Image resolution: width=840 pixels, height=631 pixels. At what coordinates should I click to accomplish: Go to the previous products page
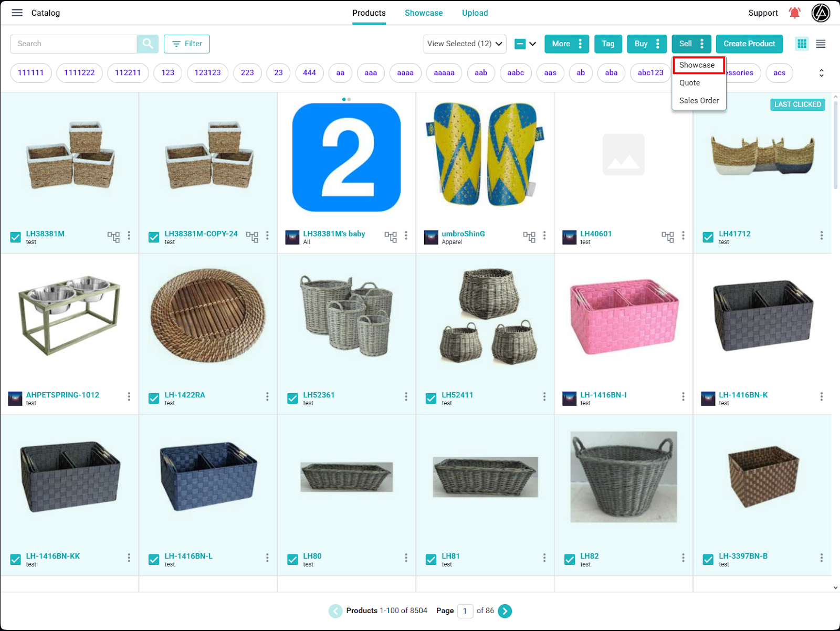(335, 611)
